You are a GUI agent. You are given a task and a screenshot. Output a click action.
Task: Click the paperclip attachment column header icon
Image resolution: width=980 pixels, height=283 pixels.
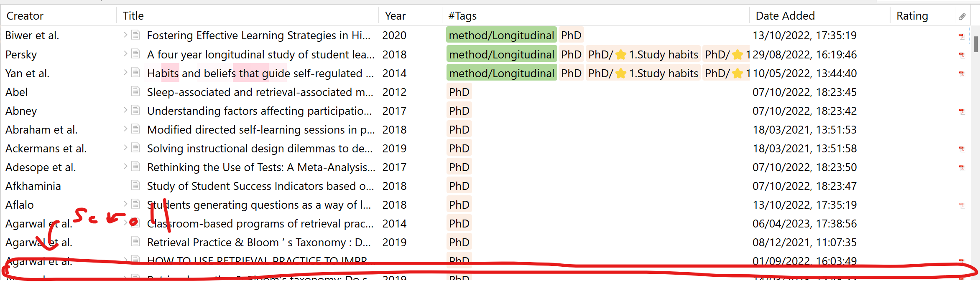(x=963, y=16)
